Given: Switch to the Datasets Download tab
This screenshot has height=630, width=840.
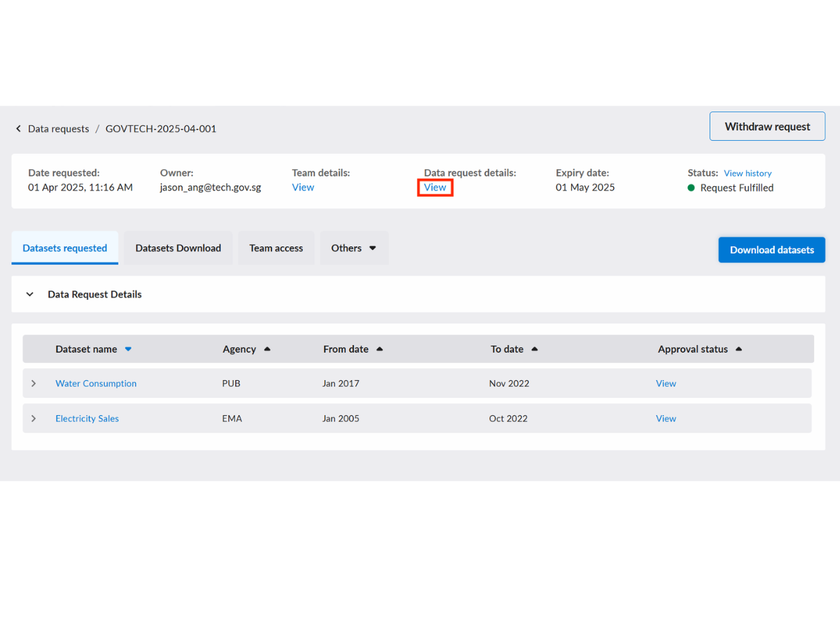Looking at the screenshot, I should point(178,248).
